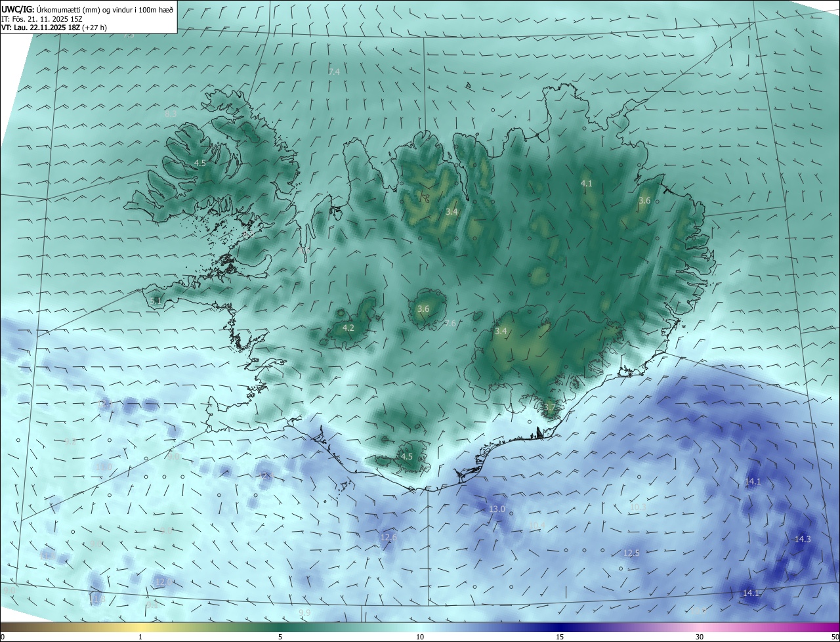Click the 15 tick on the color scale

click(560, 637)
